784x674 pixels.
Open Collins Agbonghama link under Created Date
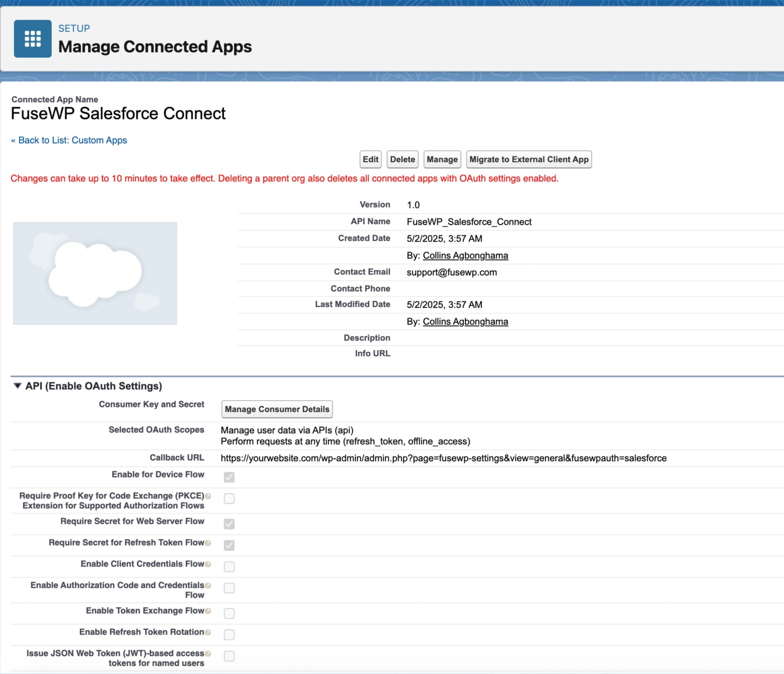pos(465,255)
